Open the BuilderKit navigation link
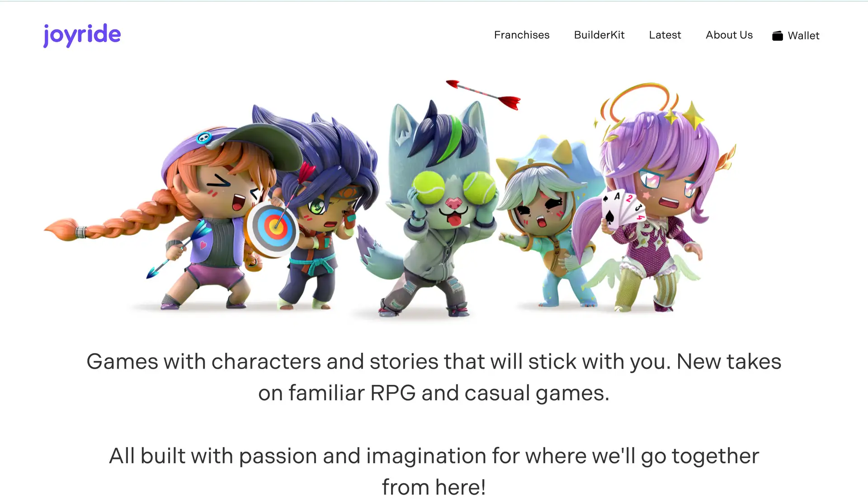Image resolution: width=868 pixels, height=500 pixels. click(599, 35)
